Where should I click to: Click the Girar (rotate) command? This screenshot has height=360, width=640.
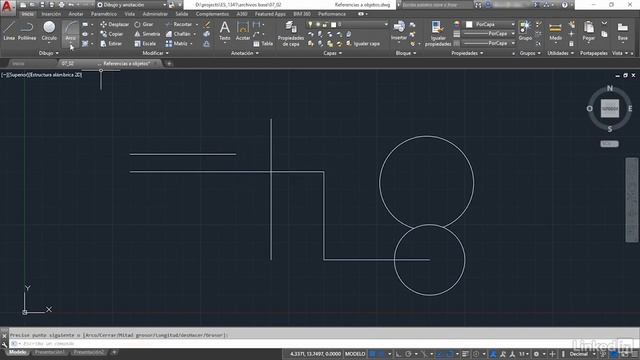(x=144, y=24)
